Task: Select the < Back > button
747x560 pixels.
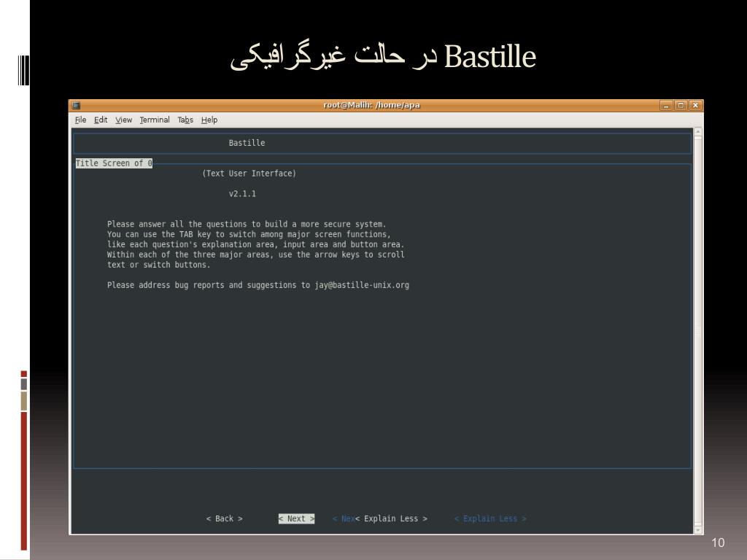Action: tap(225, 518)
